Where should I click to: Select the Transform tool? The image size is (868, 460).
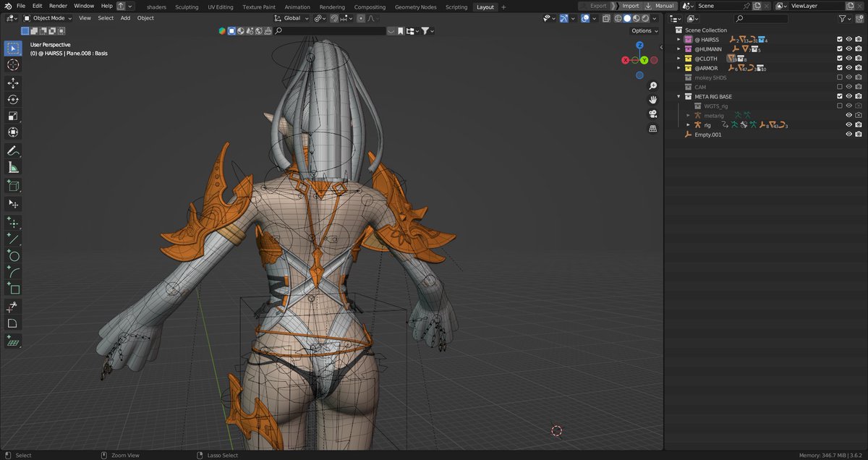point(13,132)
